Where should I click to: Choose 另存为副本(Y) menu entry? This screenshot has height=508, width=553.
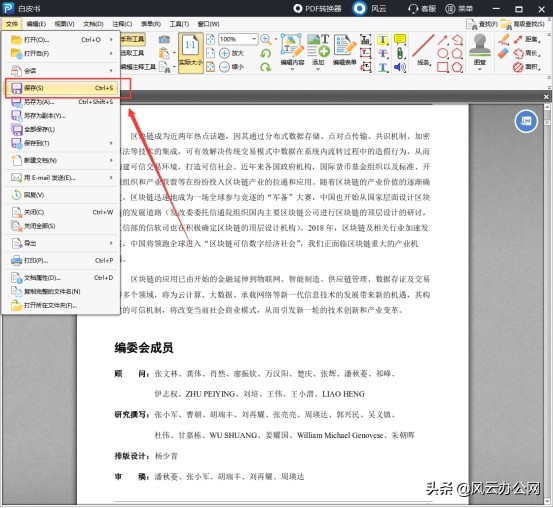tap(61, 115)
